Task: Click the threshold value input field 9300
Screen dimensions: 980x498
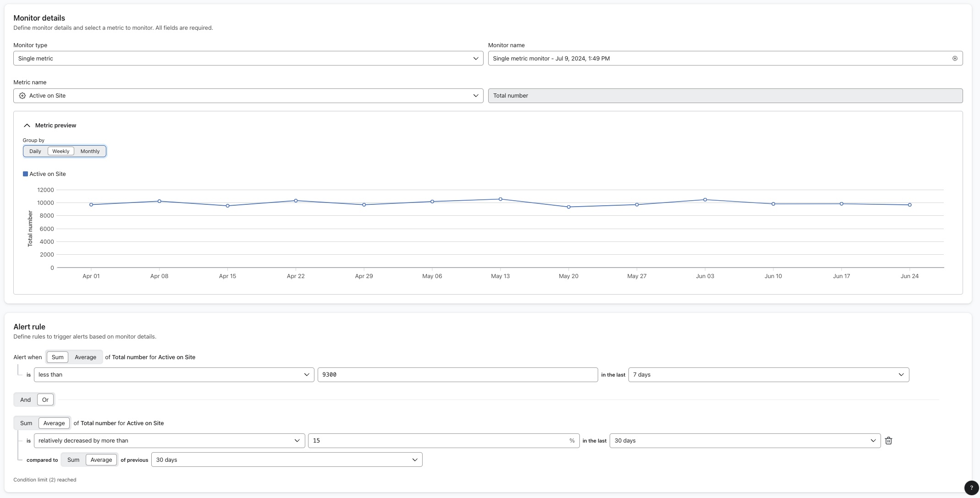Action: pyautogui.click(x=457, y=375)
